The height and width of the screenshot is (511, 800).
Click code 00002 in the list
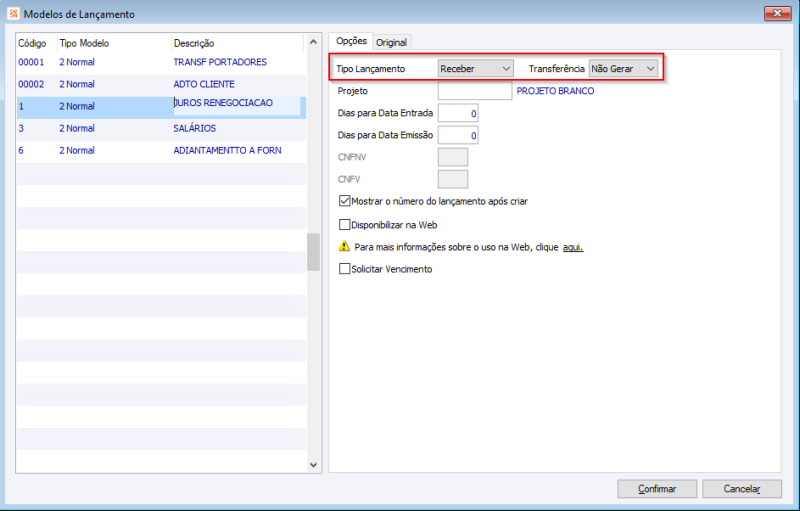tap(31, 84)
